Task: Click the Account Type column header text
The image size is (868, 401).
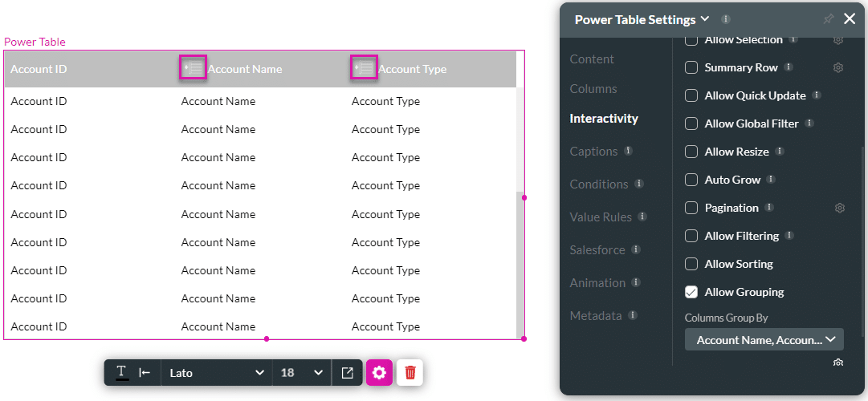Action: 413,69
